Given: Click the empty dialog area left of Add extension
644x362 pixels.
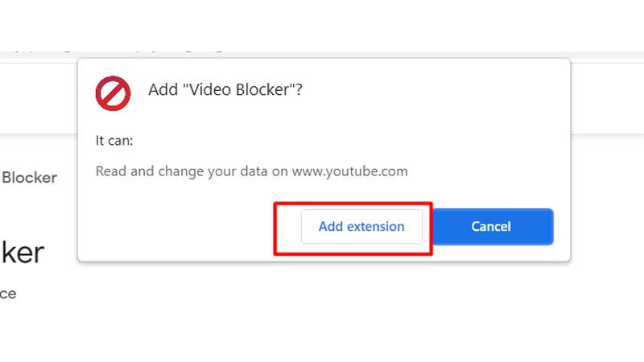Looking at the screenshot, I should tap(176, 228).
